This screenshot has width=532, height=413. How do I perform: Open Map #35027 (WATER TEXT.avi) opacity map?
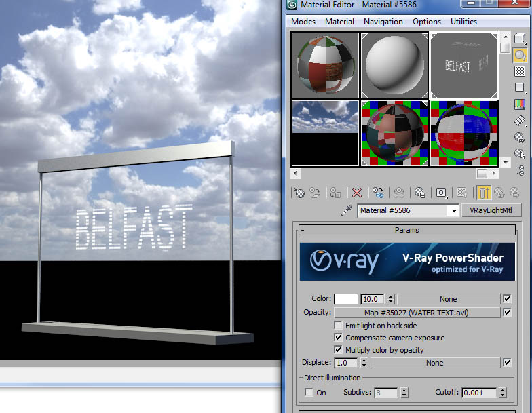[417, 313]
